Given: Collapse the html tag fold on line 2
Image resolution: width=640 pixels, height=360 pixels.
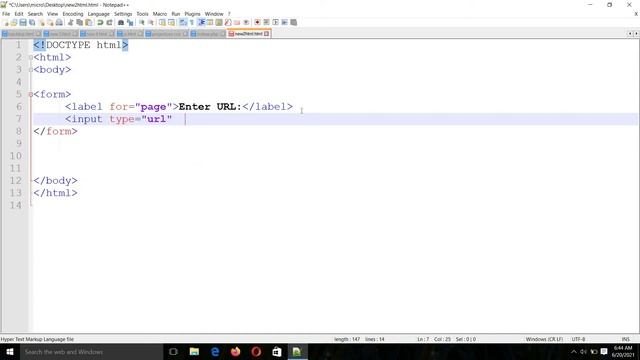Looking at the screenshot, I should click(x=31, y=58).
